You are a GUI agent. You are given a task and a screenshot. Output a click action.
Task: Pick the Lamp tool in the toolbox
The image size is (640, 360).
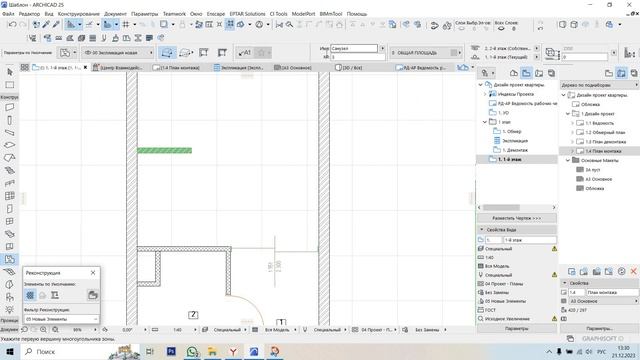10,310
